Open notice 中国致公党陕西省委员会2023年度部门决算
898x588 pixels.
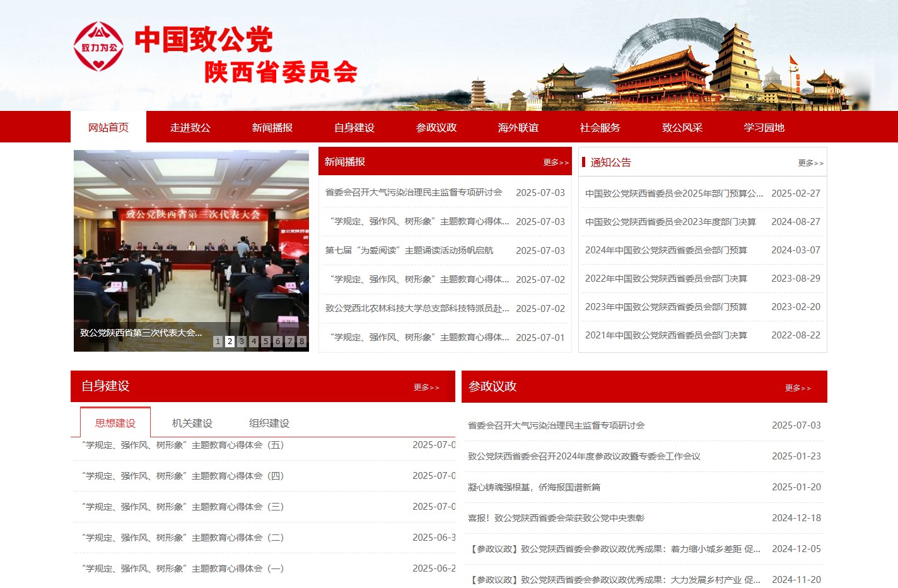[670, 222]
